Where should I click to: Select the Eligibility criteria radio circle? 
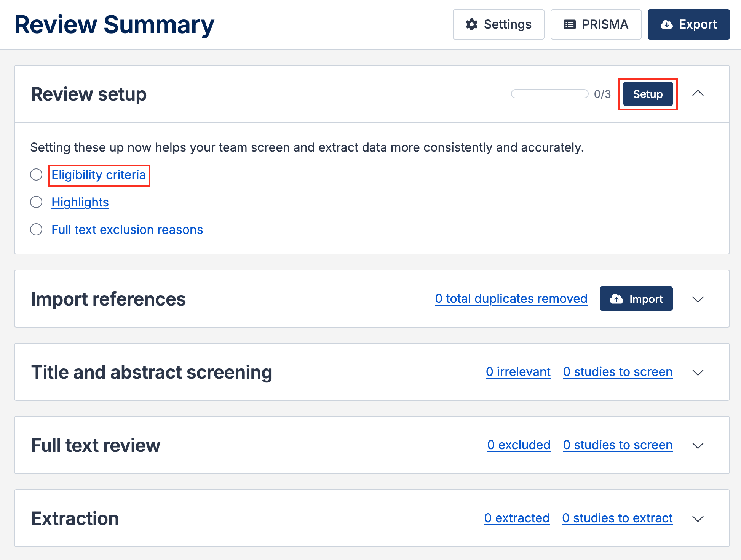(36, 174)
